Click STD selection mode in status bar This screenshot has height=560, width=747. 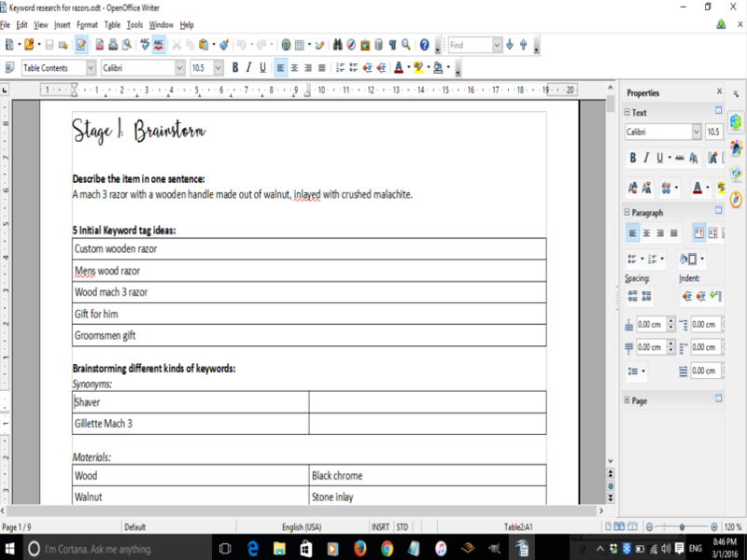pos(402,526)
